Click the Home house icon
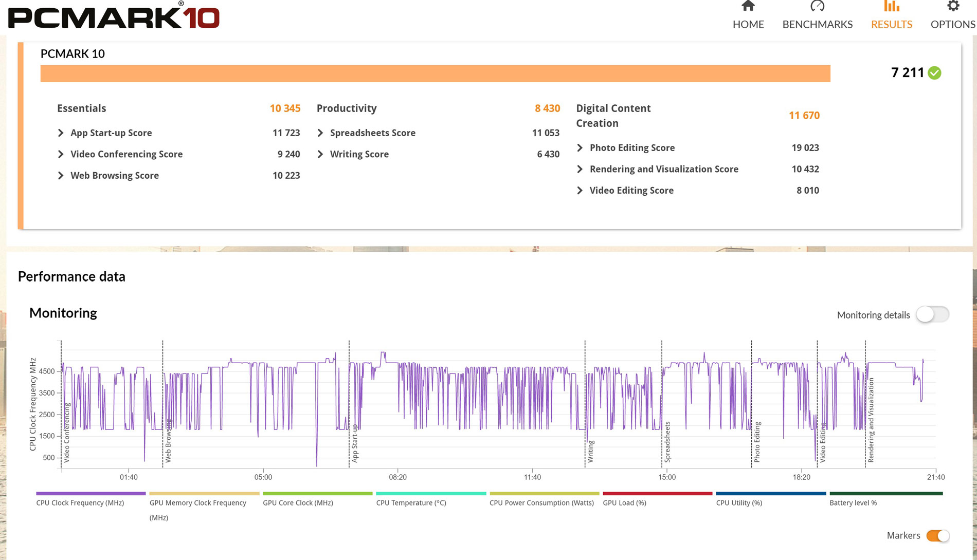Screen dimensions: 977x560 [748, 7]
